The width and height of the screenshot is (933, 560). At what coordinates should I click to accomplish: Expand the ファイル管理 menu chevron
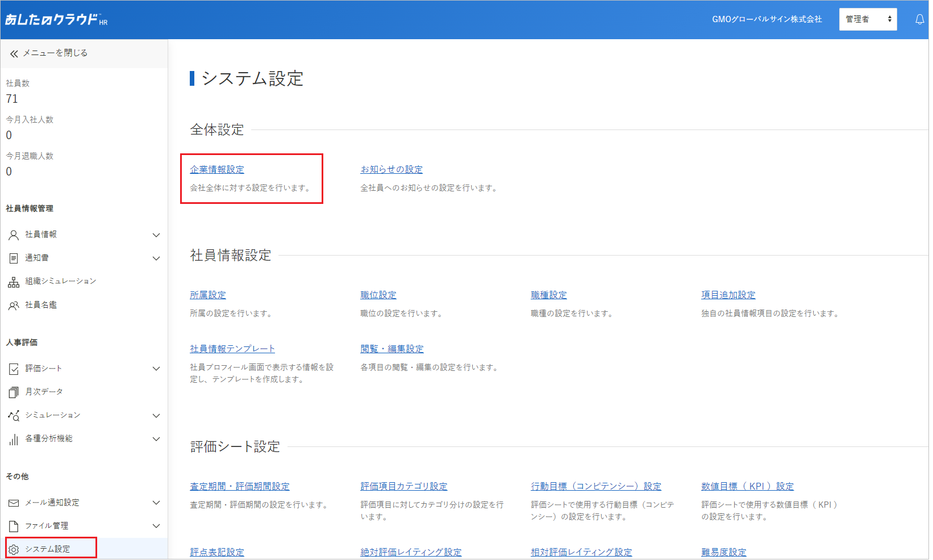coord(156,526)
